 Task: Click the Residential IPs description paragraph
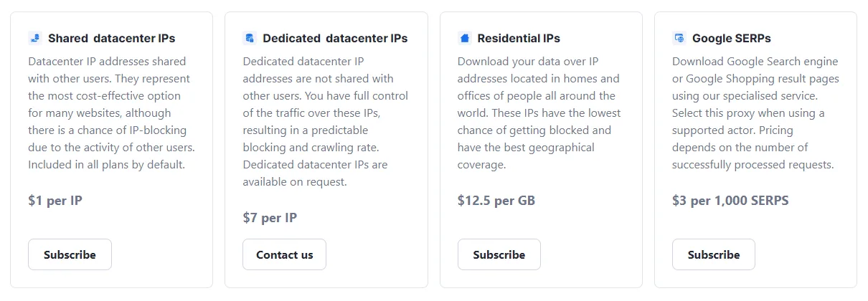(539, 113)
